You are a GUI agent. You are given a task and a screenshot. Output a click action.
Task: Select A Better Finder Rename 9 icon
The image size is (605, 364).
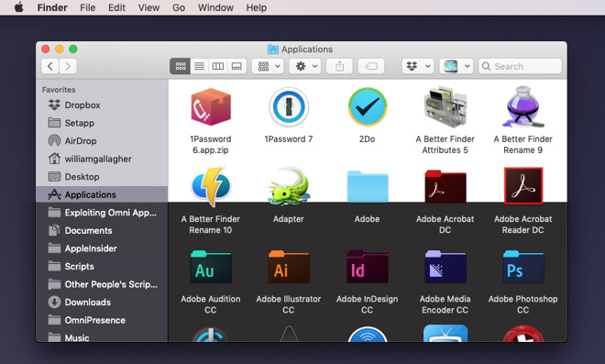522,106
